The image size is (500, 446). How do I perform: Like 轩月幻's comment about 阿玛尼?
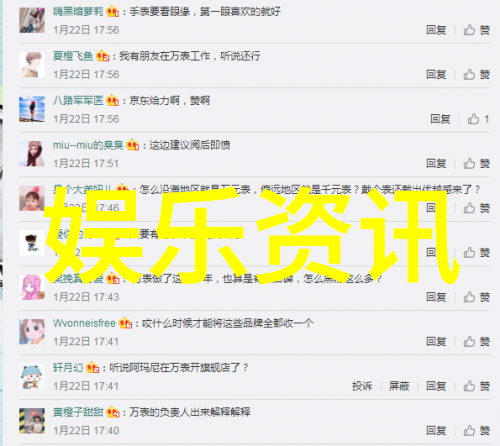[476, 386]
